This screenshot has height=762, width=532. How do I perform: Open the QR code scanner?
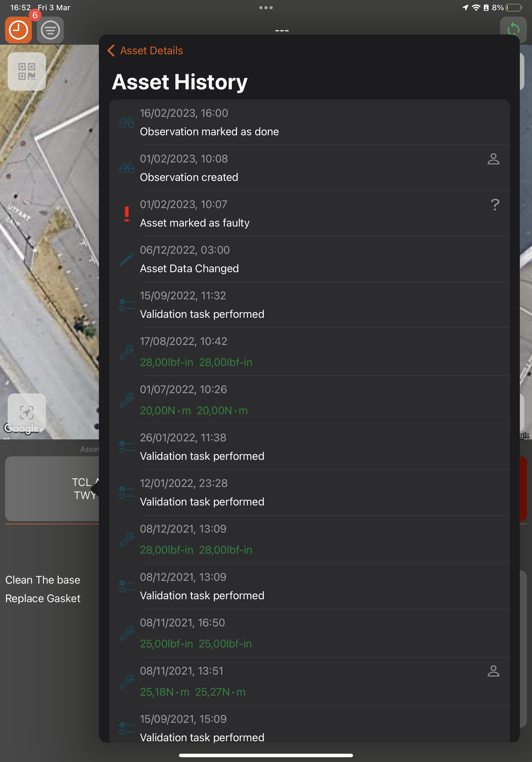point(26,71)
